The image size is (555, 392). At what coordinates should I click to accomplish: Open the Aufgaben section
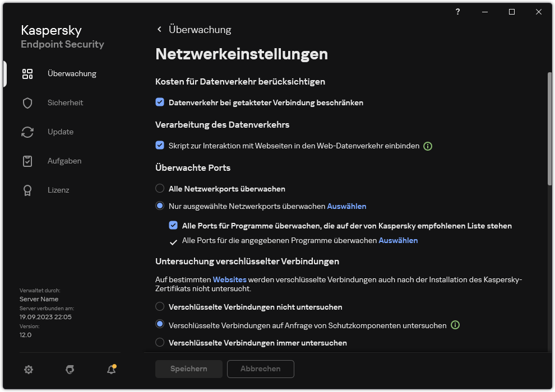click(x=64, y=161)
